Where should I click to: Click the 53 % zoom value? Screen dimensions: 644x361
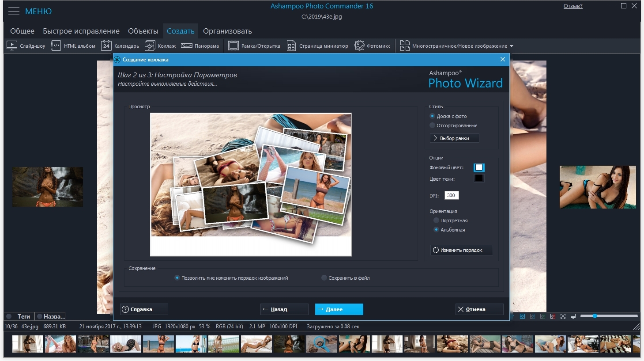204,327
